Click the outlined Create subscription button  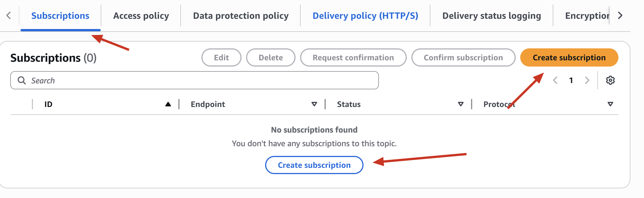314,165
